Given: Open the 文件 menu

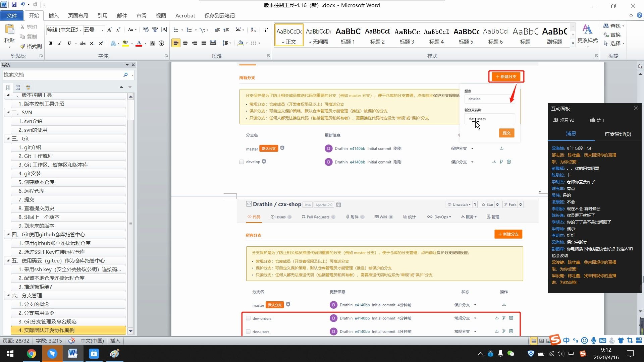Looking at the screenshot, I should click(x=12, y=15).
